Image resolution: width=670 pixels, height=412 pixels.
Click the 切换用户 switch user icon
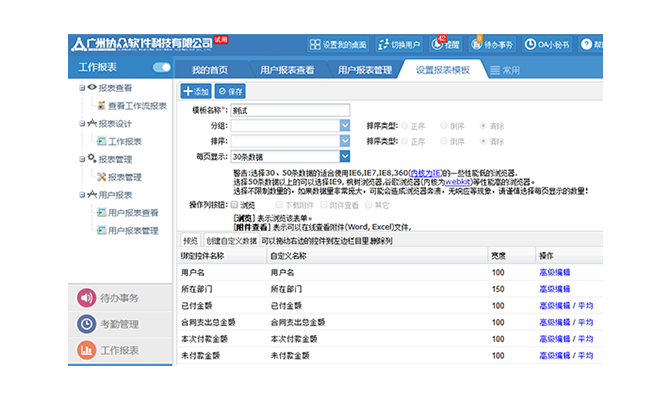point(383,45)
